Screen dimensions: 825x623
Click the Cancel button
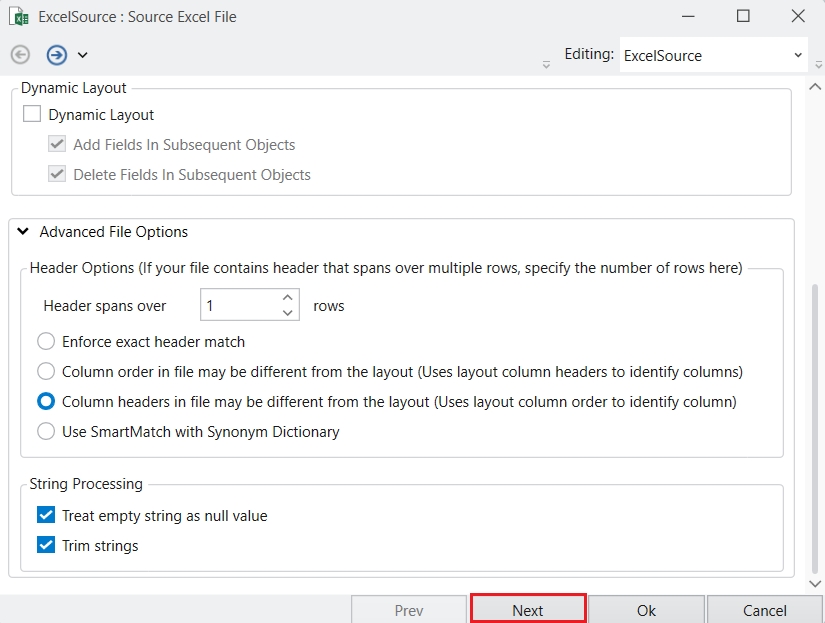(x=765, y=610)
